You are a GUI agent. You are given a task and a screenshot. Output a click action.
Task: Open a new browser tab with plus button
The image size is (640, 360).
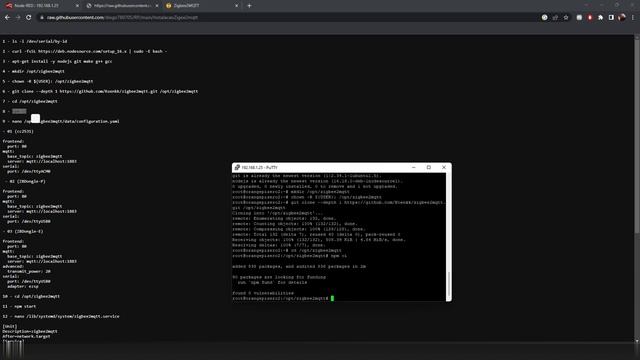[249, 6]
